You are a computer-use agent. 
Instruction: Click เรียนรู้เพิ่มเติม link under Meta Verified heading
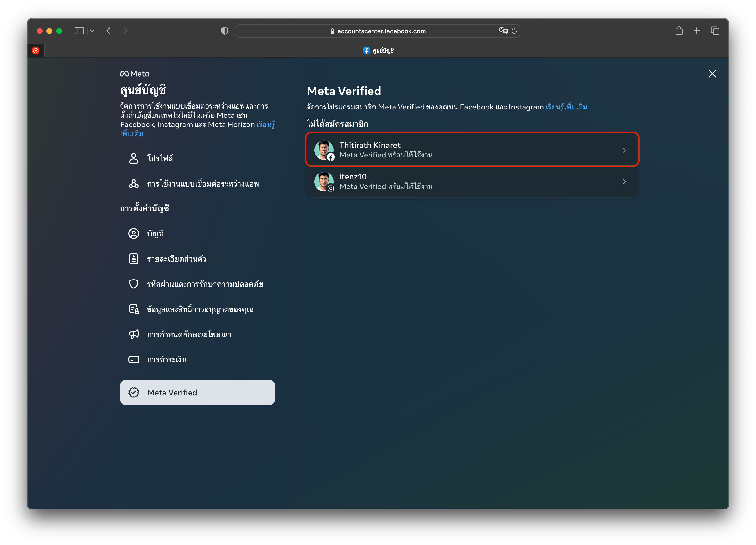(x=566, y=107)
